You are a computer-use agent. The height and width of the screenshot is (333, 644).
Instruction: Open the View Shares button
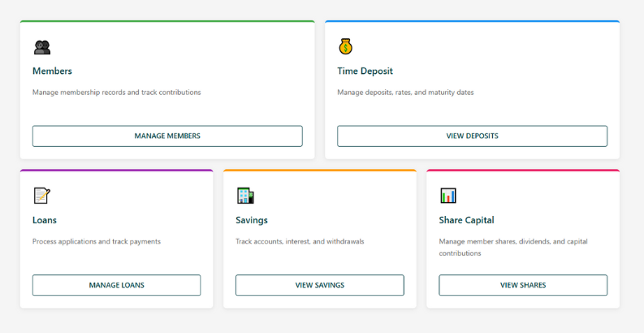click(523, 285)
